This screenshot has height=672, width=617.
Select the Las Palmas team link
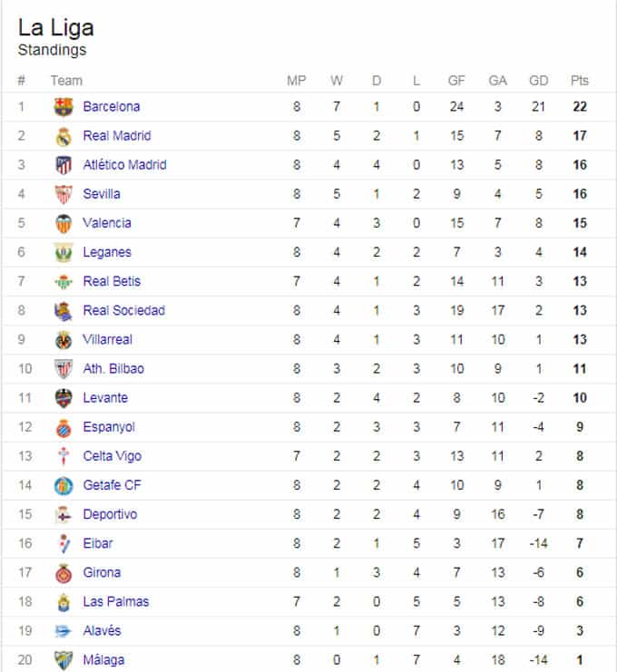pos(116,601)
